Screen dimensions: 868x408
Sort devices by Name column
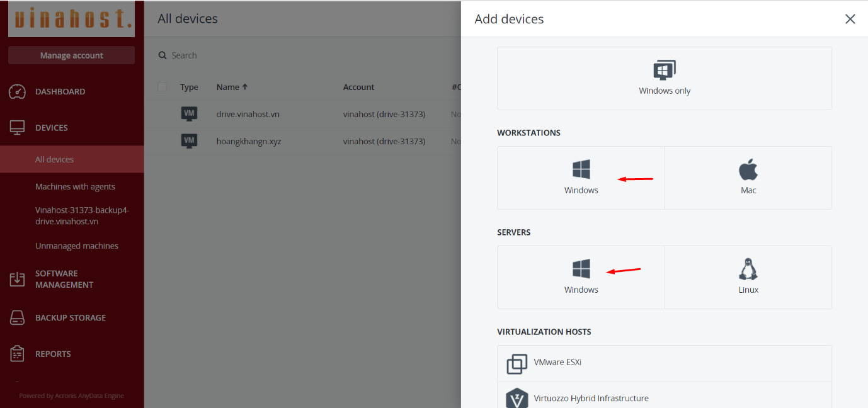tap(231, 88)
